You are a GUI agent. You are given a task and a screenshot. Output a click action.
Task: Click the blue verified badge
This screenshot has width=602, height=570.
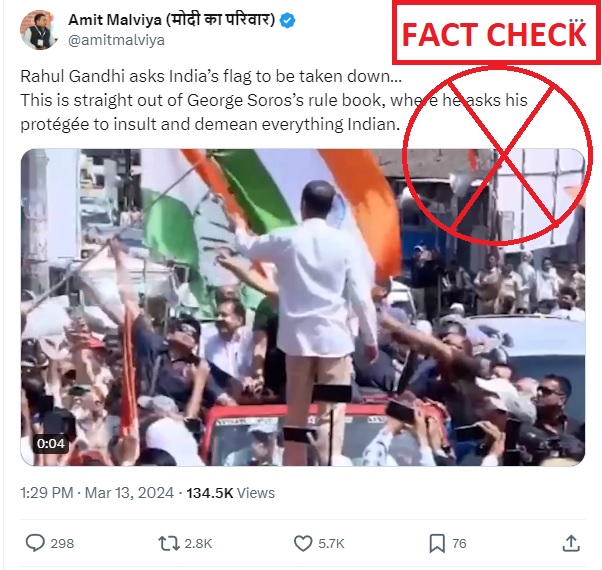tap(287, 20)
